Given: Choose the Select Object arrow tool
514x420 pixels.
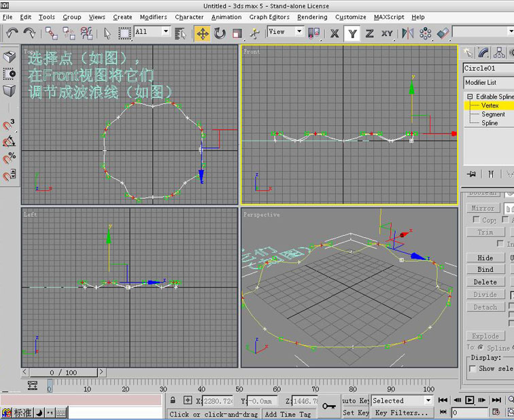Looking at the screenshot, I should 107,33.
